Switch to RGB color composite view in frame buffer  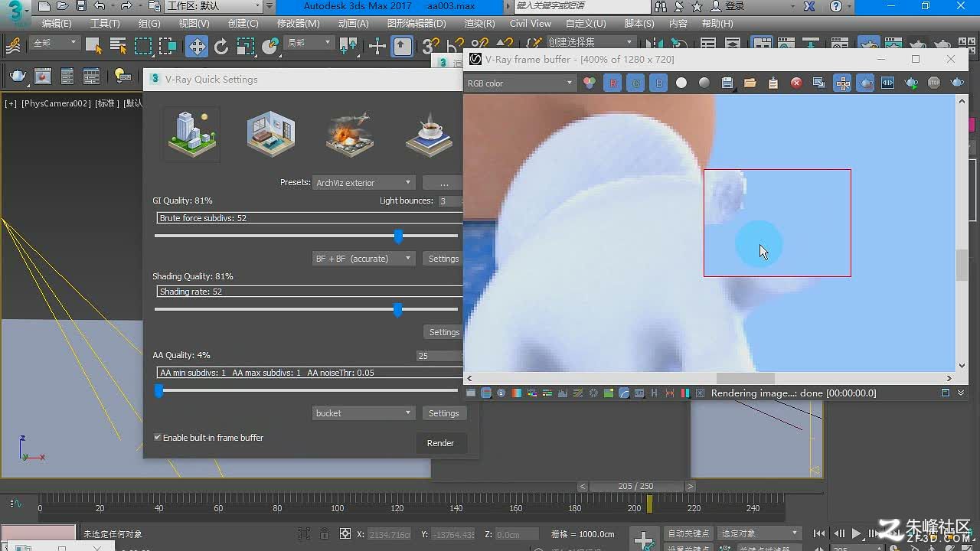[x=590, y=83]
